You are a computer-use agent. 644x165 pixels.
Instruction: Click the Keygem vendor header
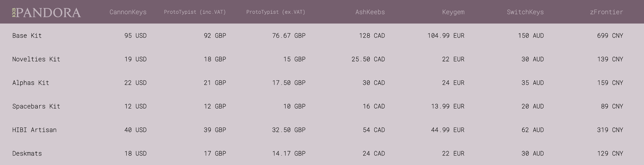pos(453,12)
